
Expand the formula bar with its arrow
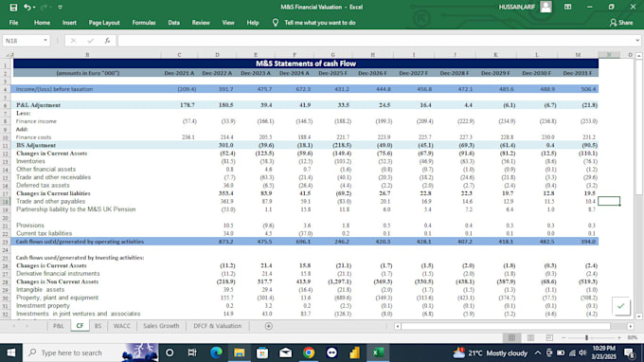[x=637, y=41]
